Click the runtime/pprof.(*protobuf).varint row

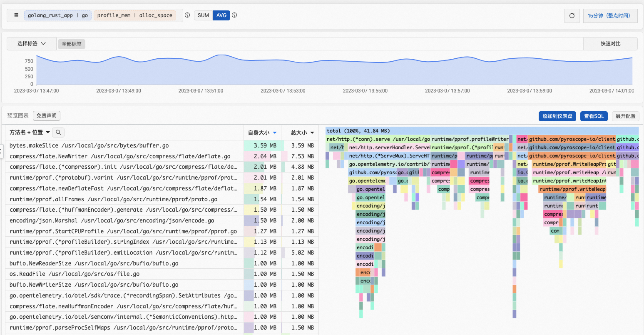pos(162,177)
